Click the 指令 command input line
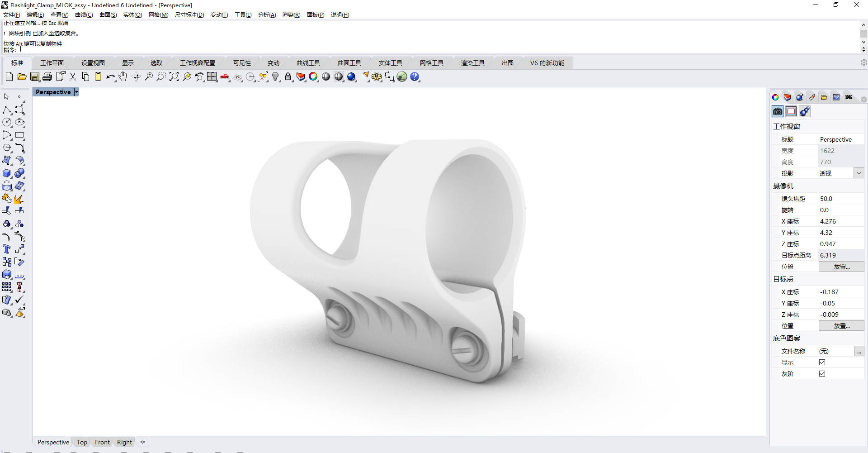 point(439,50)
